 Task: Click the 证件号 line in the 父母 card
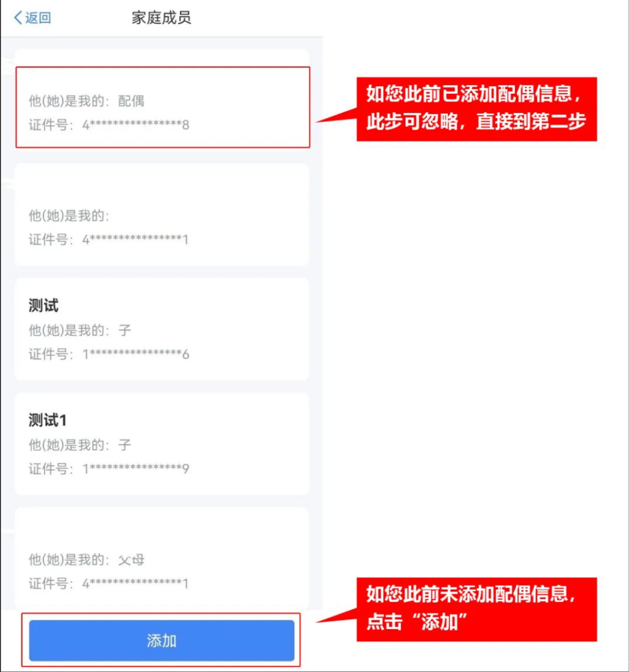[x=109, y=584]
